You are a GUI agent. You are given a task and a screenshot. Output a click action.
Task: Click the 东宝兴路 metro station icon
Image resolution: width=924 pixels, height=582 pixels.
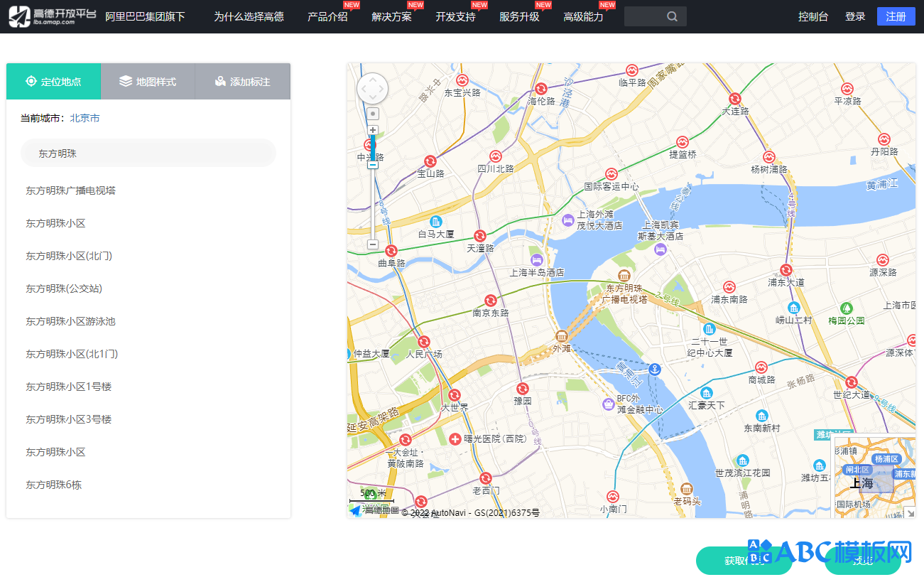462,80
